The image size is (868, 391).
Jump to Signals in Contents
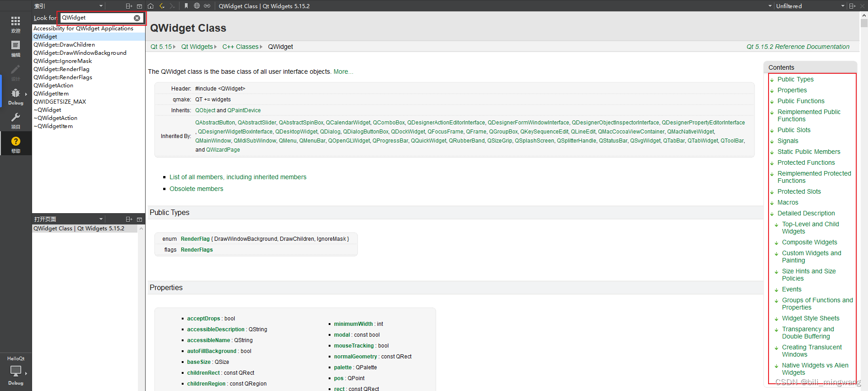[788, 141]
